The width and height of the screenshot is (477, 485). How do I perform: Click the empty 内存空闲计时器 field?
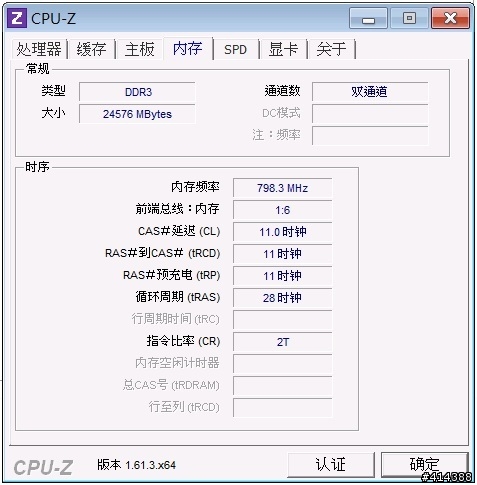[x=283, y=364]
